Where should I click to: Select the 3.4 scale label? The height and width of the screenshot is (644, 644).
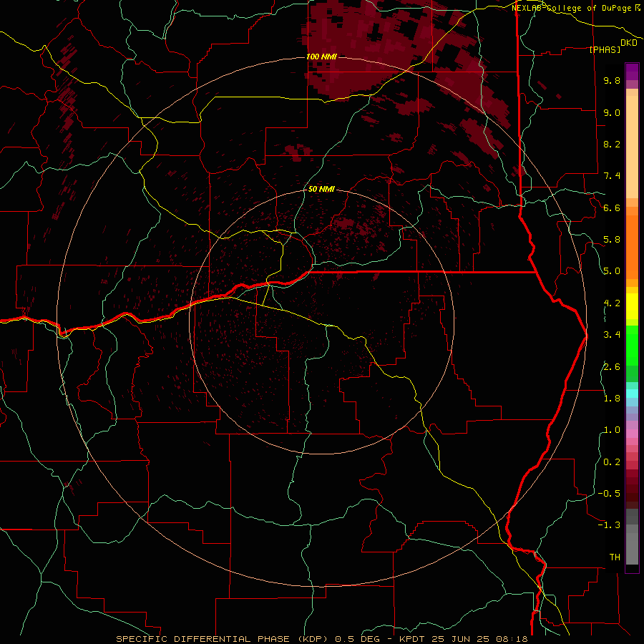(x=612, y=335)
